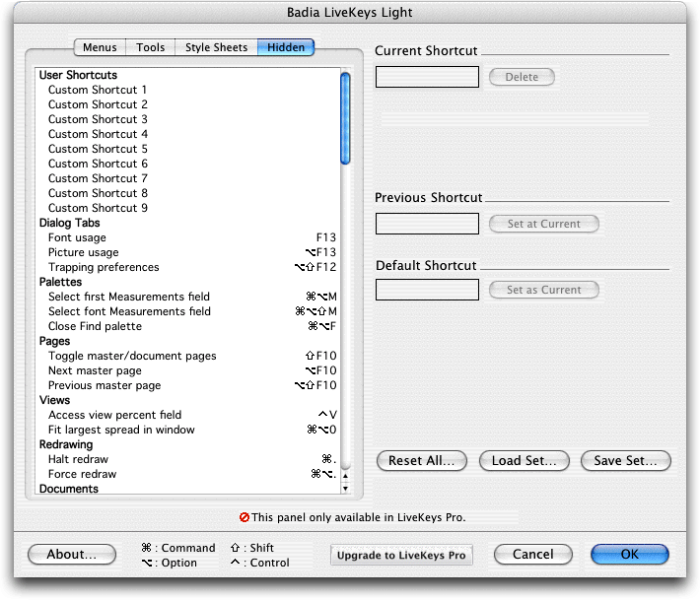
Task: Select Close Find palette row
Action: coord(187,326)
